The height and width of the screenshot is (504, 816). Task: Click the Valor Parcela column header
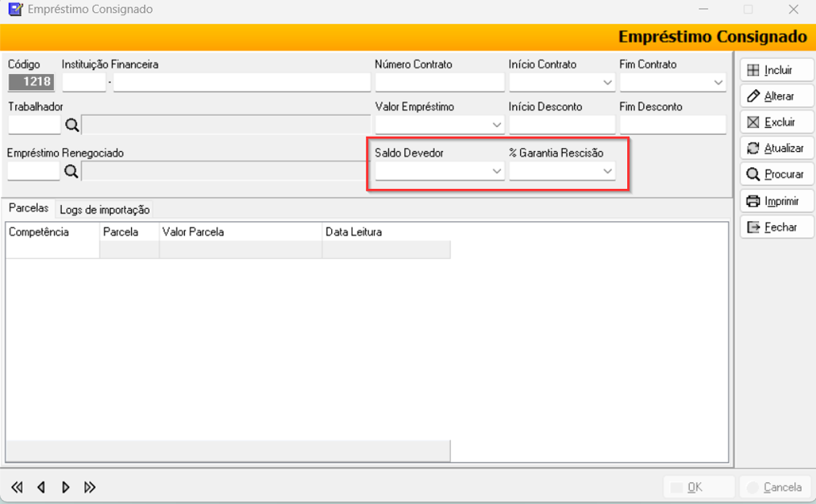coord(240,232)
